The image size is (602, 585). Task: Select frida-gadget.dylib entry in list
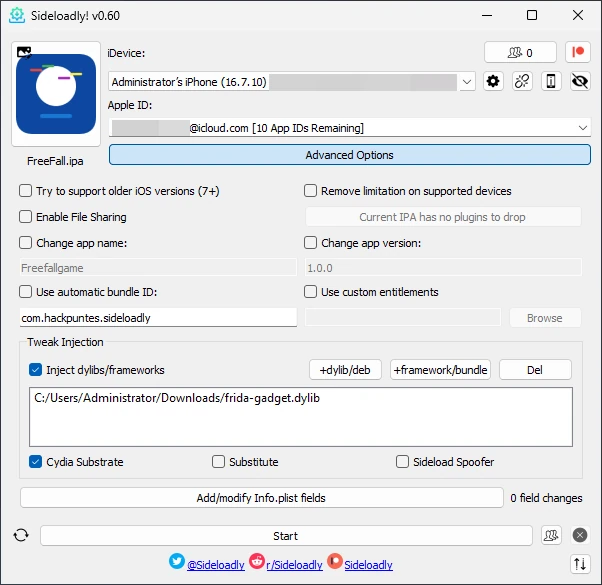[x=177, y=398]
